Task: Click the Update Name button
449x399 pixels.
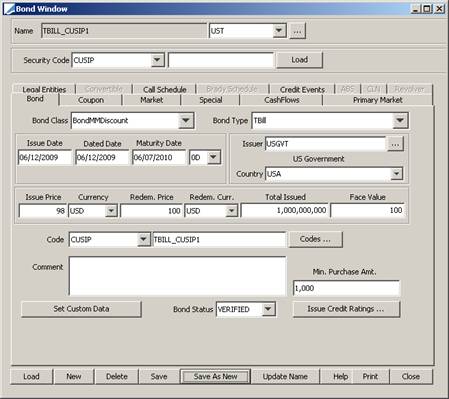Action: 285,376
